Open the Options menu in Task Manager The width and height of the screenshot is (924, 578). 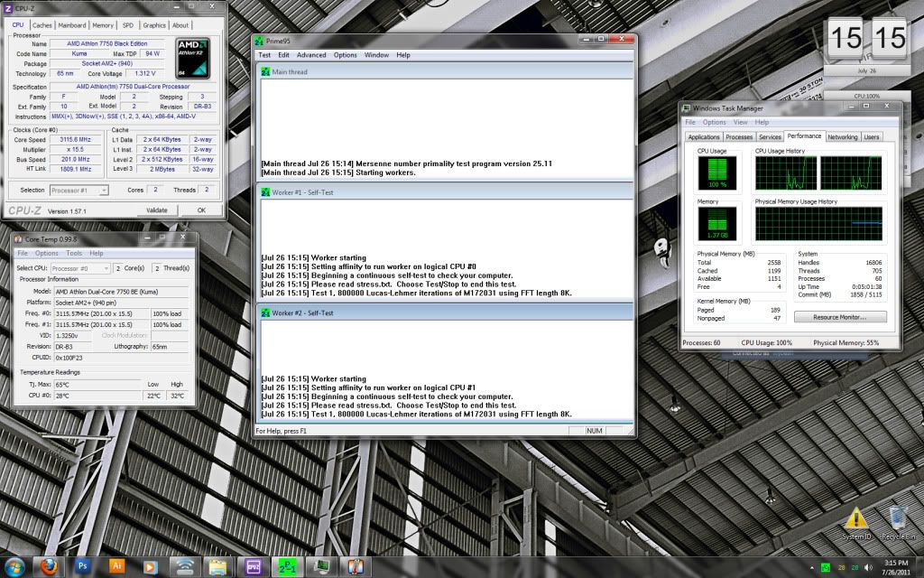point(715,122)
